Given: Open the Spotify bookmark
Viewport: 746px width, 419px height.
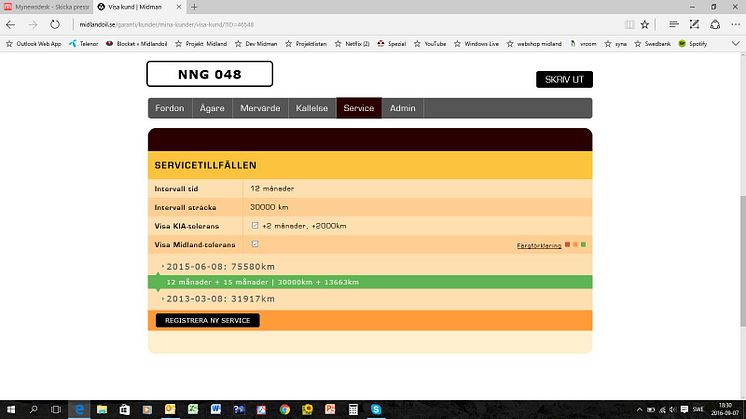Looking at the screenshot, I should [693, 44].
